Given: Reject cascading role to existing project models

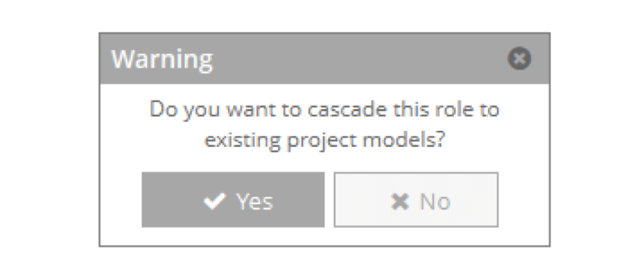Looking at the screenshot, I should [416, 200].
